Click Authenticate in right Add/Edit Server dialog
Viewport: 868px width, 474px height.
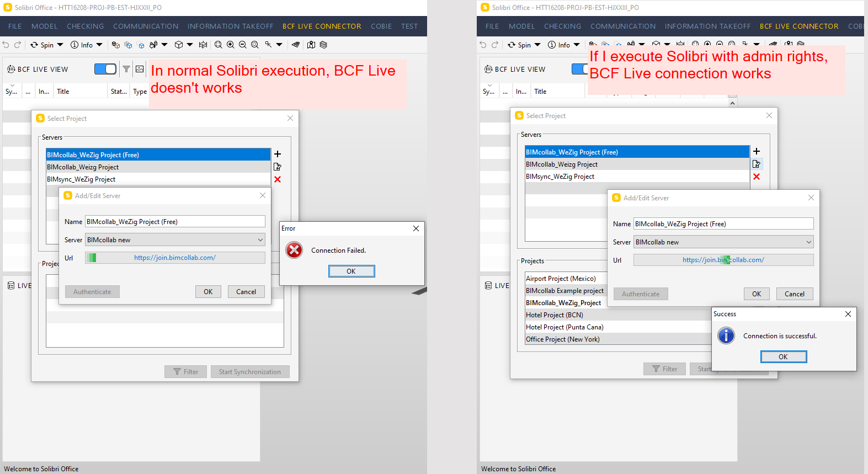[x=641, y=294]
